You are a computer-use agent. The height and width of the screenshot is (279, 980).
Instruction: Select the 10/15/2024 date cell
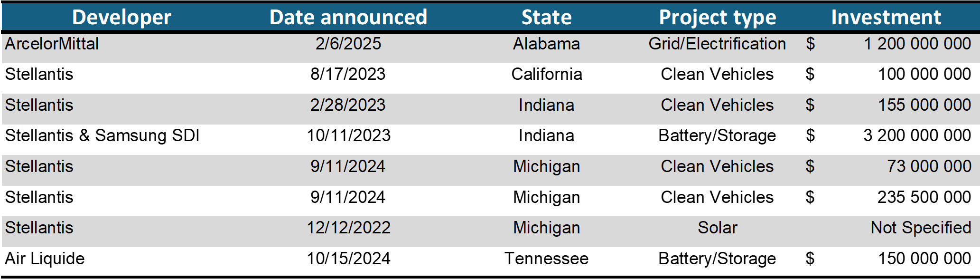[348, 259]
